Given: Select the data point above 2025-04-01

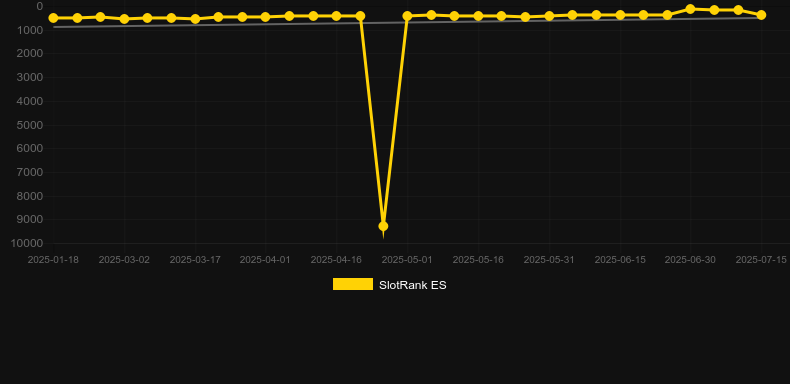Looking at the screenshot, I should [x=266, y=17].
